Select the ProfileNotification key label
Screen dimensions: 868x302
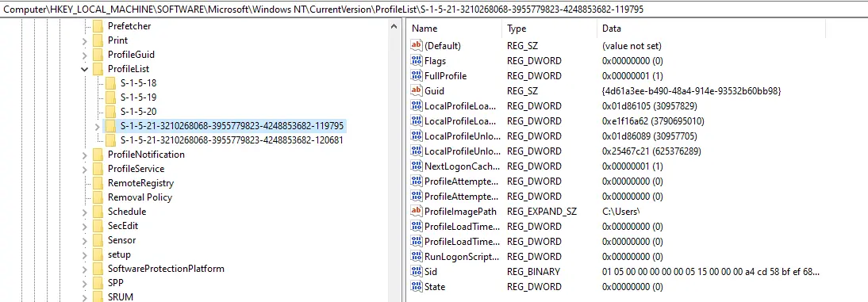(x=146, y=155)
